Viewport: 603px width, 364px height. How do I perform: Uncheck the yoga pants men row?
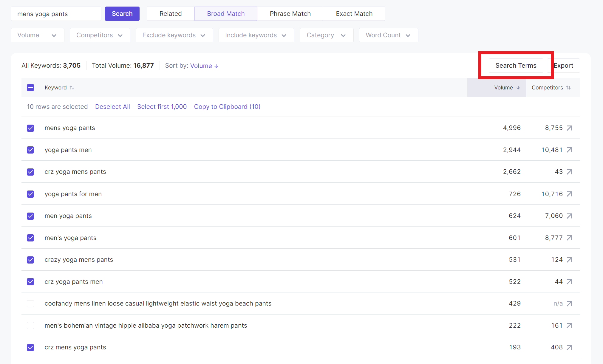click(30, 150)
